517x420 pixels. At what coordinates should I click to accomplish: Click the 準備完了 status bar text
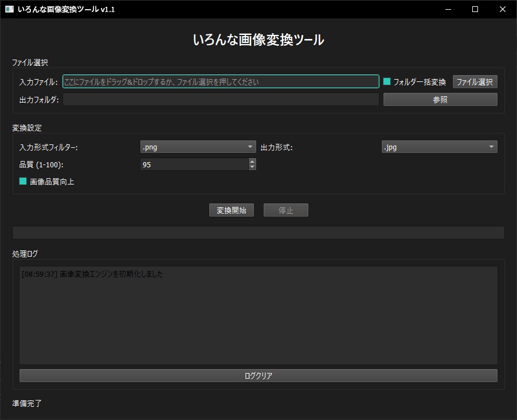[x=26, y=403]
